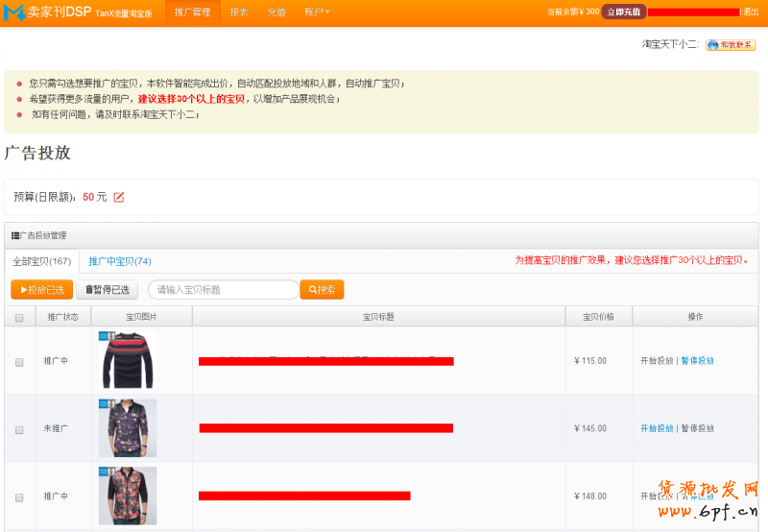
Task: Click the 广告投放管理 panel grid icon
Action: coord(15,235)
